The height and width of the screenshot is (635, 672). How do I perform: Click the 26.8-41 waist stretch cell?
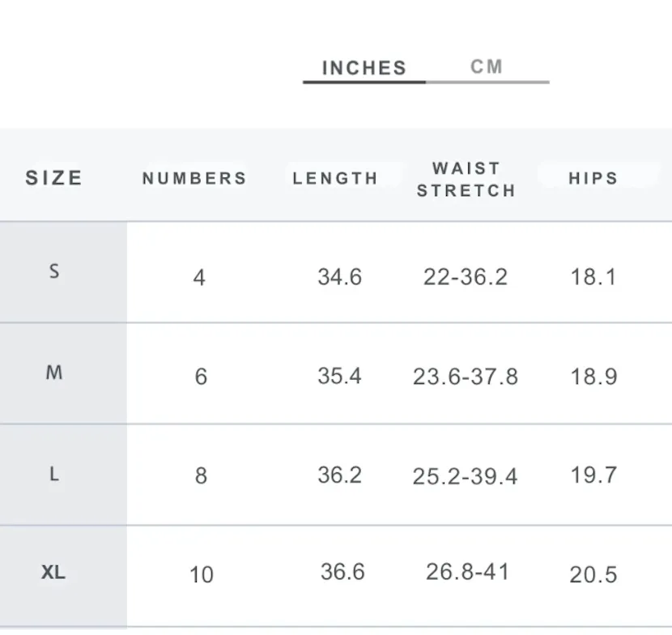[x=468, y=572]
